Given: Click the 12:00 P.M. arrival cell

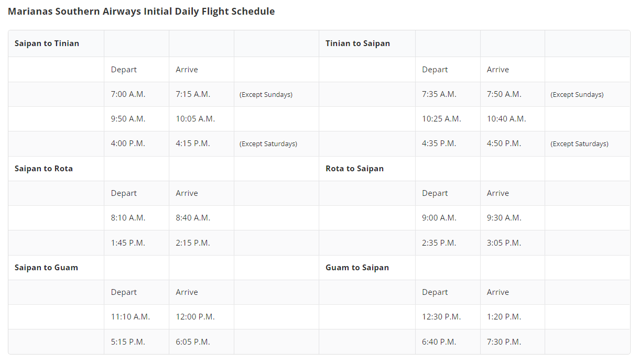Looking at the screenshot, I should (202, 317).
